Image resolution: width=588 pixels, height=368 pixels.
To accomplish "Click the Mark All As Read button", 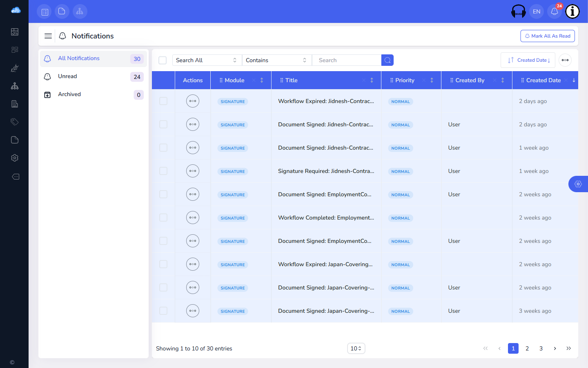I will click(548, 36).
